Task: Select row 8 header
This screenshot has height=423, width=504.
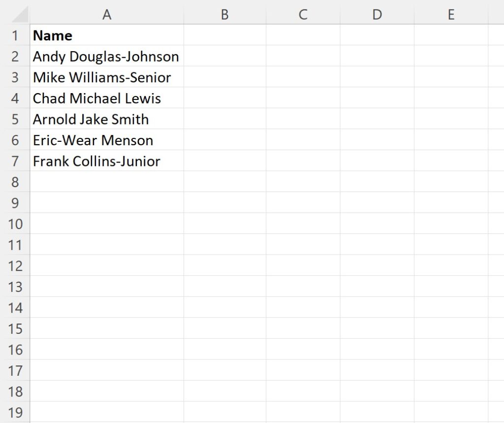Action: coord(15,182)
